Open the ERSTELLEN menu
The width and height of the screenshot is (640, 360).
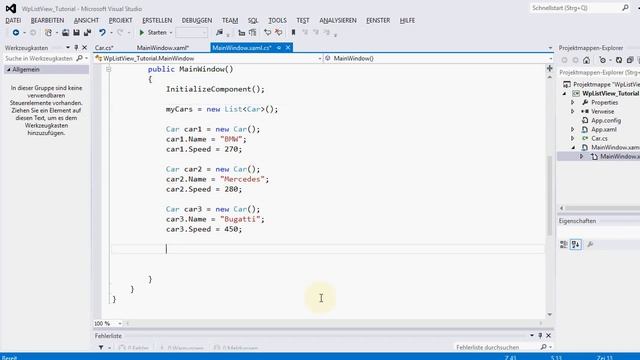click(x=157, y=20)
